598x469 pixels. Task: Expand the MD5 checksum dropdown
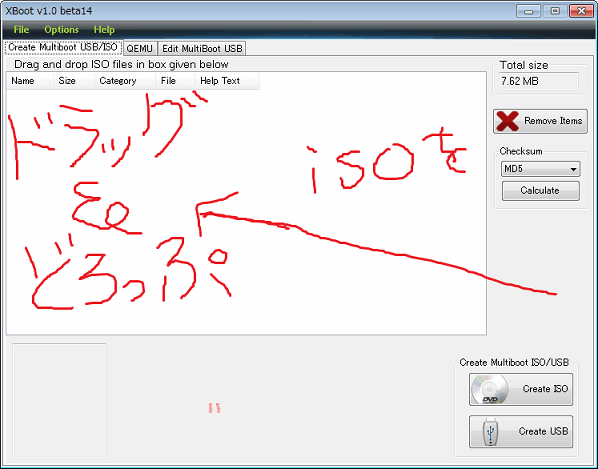[x=540, y=169]
